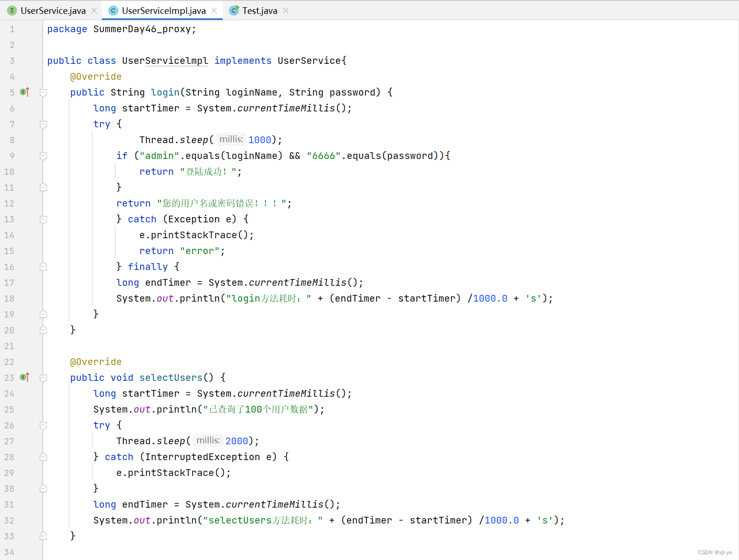Click endTimer variable declaration at line 31

pyautogui.click(x=145, y=504)
